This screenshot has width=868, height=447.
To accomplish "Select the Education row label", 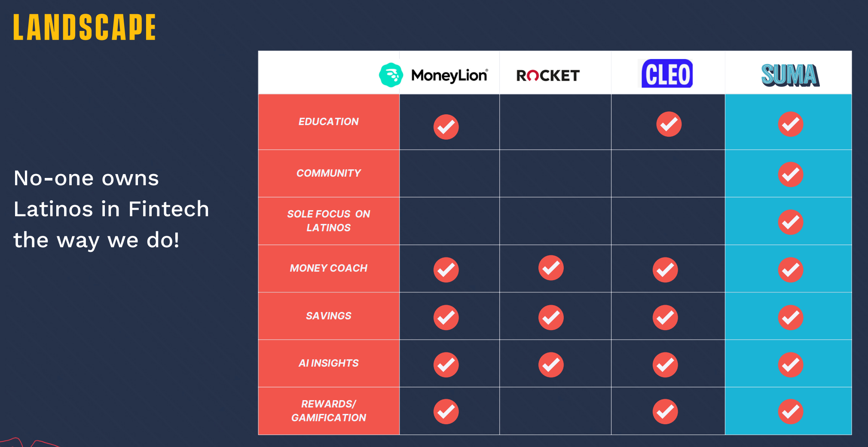I will 329,122.
